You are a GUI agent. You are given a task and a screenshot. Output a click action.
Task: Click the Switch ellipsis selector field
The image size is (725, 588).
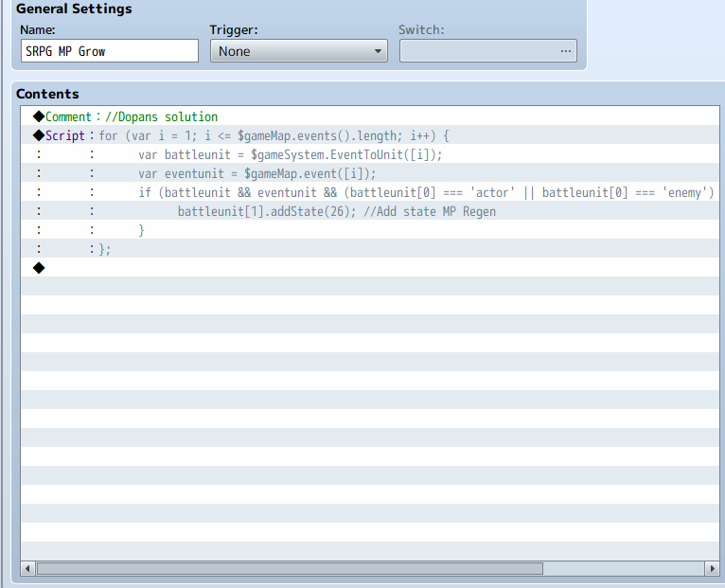tap(487, 51)
